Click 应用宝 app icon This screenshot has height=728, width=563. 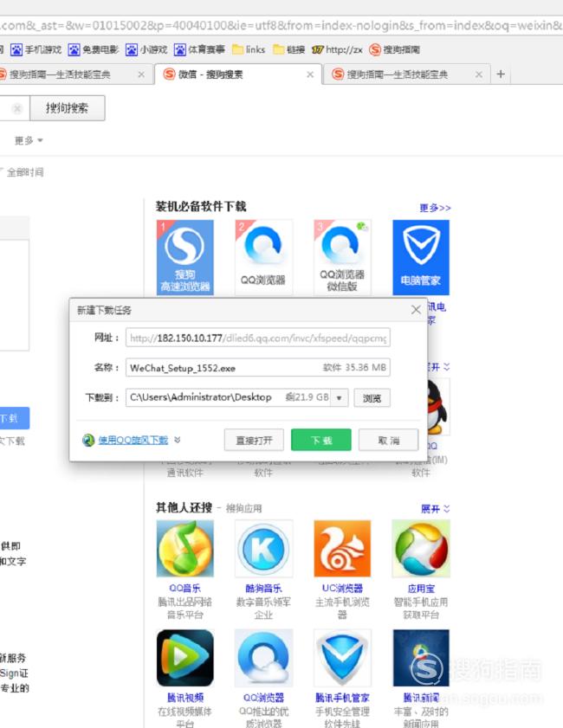421,548
